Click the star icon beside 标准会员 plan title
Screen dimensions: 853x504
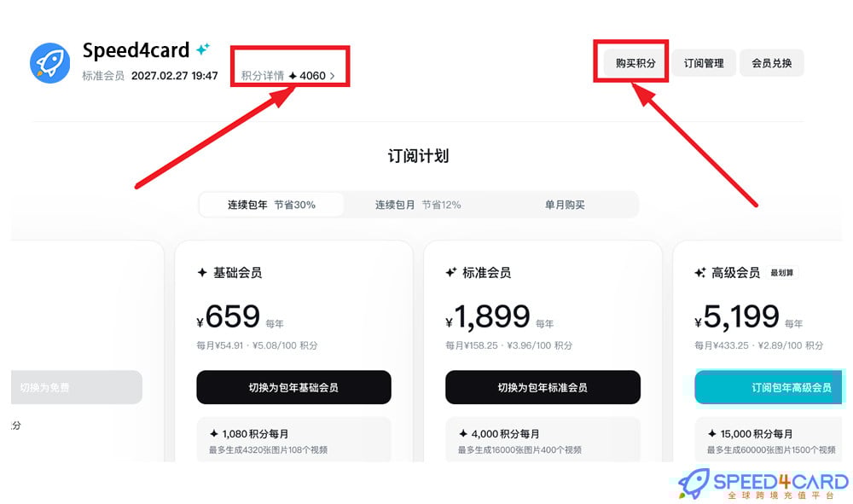click(x=450, y=271)
